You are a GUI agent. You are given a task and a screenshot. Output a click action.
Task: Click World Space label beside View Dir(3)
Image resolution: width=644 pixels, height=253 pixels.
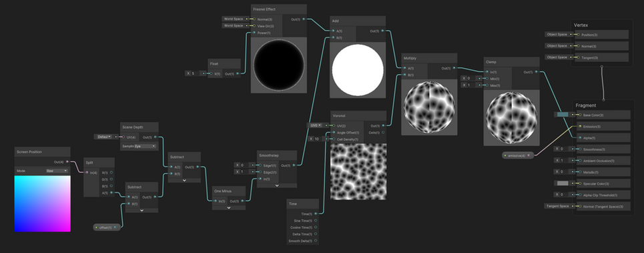tap(234, 25)
